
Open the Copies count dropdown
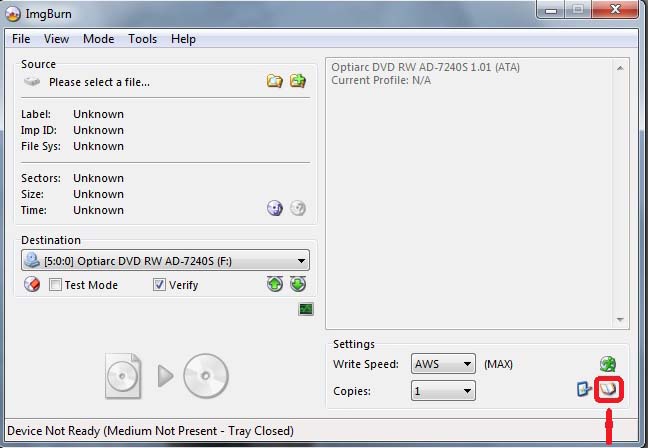(x=443, y=391)
